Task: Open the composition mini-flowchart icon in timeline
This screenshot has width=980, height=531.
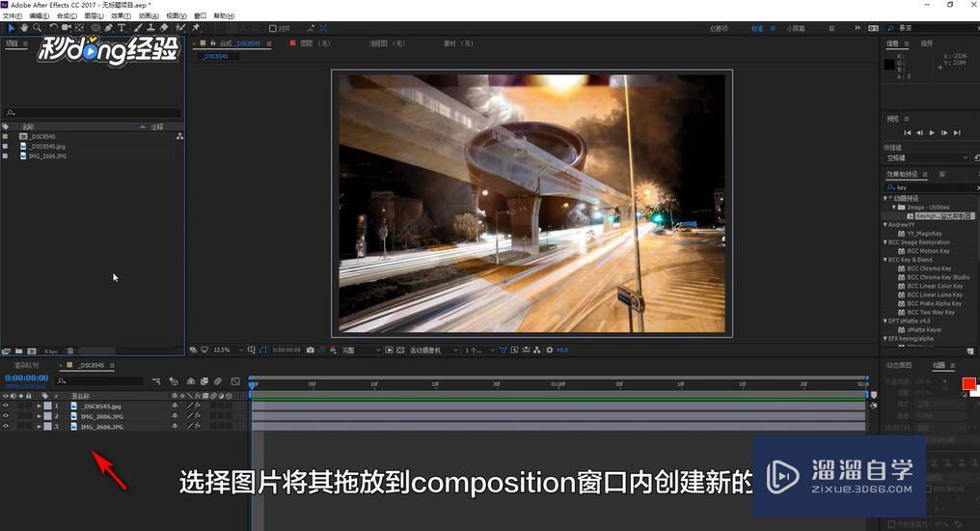Action: coord(155,381)
